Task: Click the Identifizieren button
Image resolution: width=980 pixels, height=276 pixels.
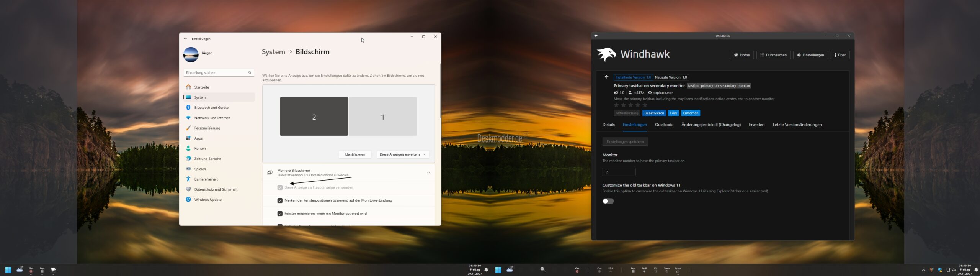Action: (355, 154)
